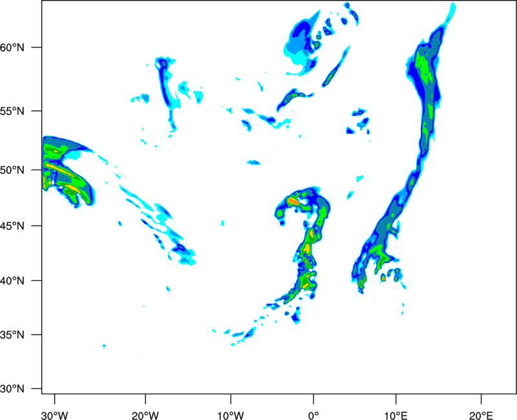Click the 40°N latitude label

pyautogui.click(x=12, y=281)
